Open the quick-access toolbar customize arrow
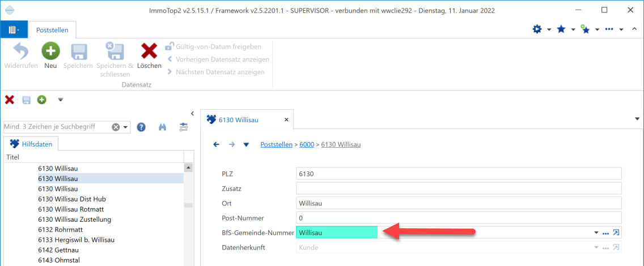 60,100
